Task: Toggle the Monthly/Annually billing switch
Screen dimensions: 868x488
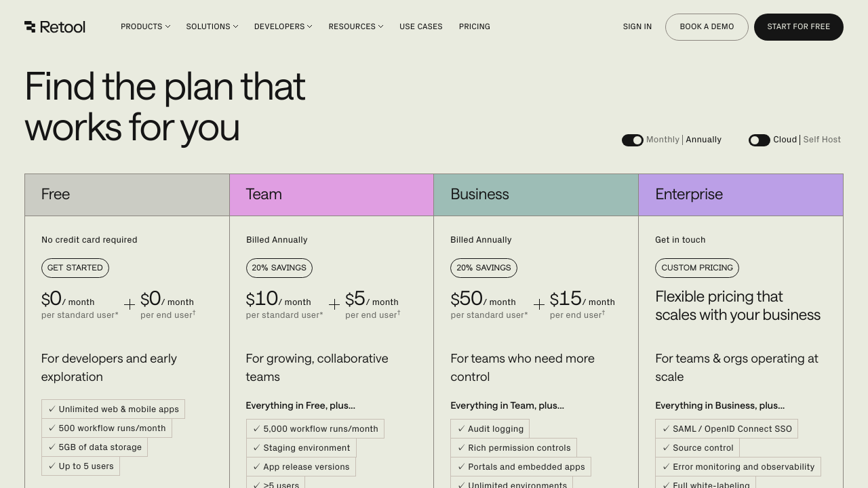Action: [x=632, y=140]
